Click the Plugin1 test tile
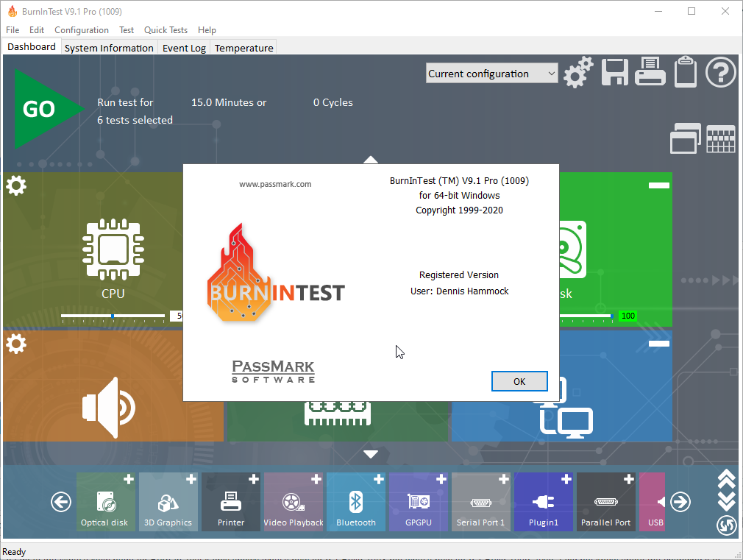Viewport: 743px width, 560px height. [544, 502]
